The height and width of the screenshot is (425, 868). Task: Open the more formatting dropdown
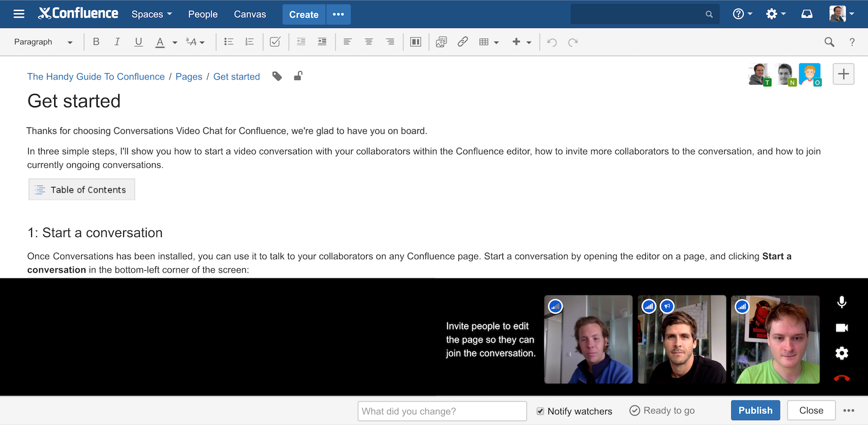point(195,42)
